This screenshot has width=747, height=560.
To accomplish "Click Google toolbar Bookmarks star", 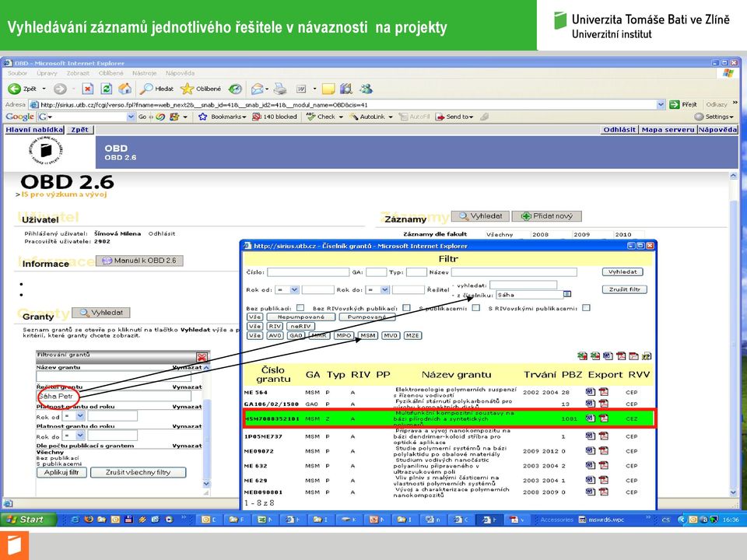I will pos(203,117).
